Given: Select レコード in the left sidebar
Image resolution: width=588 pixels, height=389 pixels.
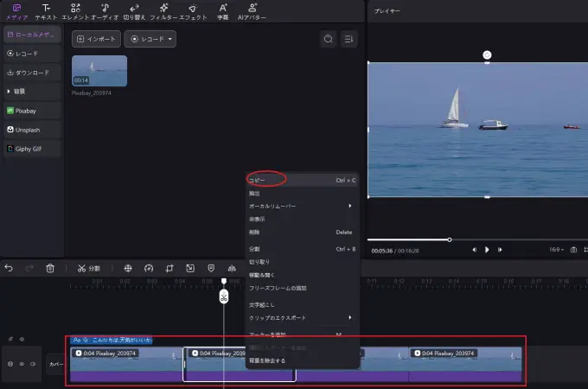Looking at the screenshot, I should coord(32,54).
